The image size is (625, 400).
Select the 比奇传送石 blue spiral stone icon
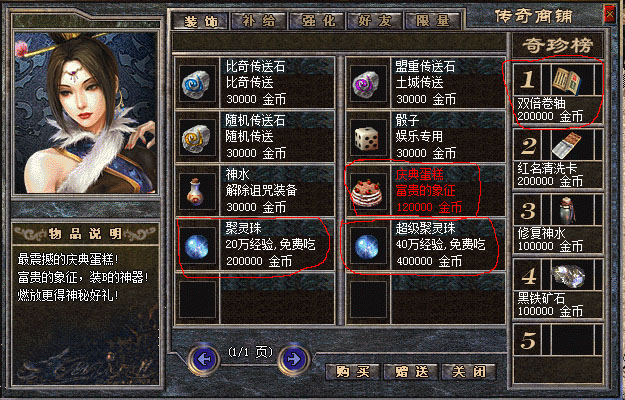coord(197,83)
